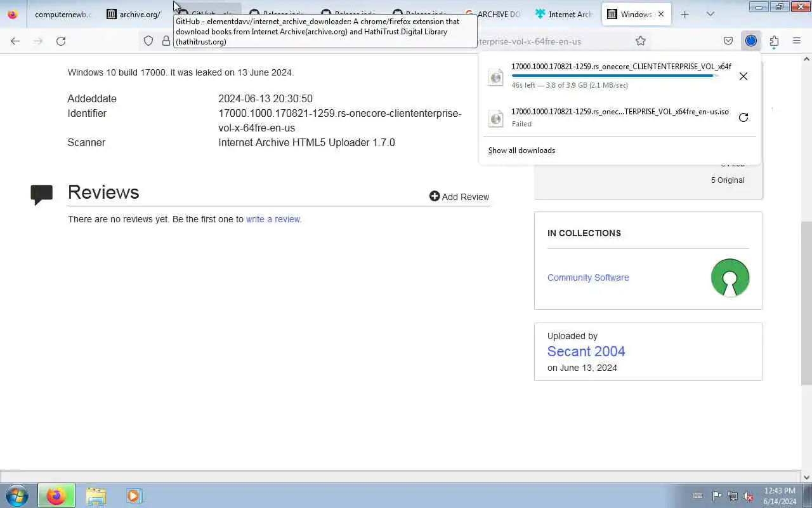The width and height of the screenshot is (812, 508).
Task: Select the Addeddate value '2024-06-13 20:30:50'
Action: [265, 98]
